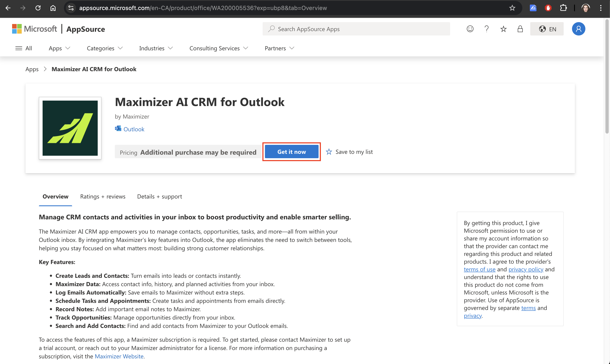
Task: Expand the Consulting Services dropdown
Action: coord(219,48)
